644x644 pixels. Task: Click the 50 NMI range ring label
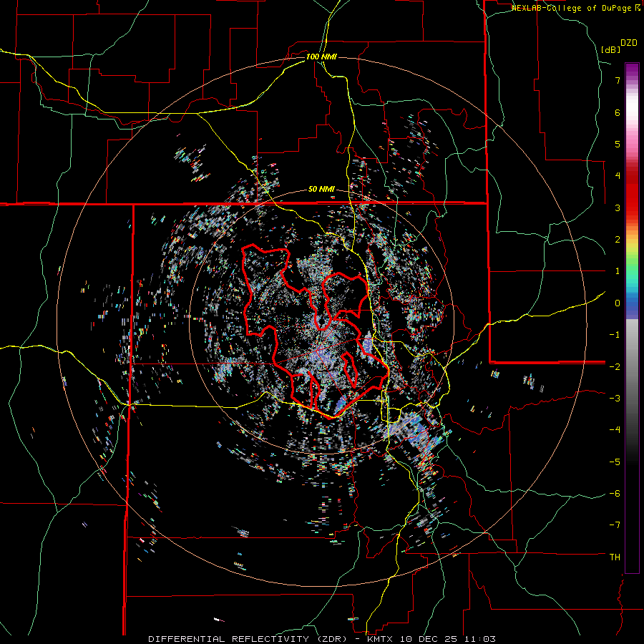pyautogui.click(x=321, y=190)
